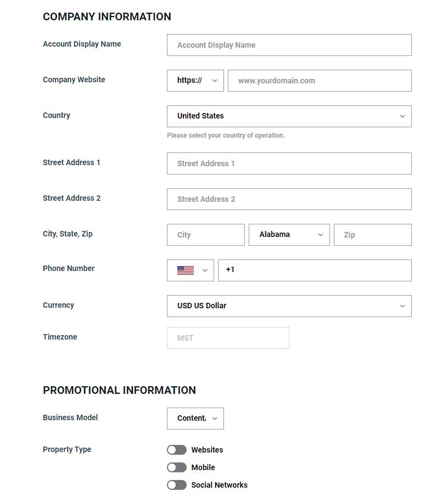Click the Country dropdown chevron arrow
Image resolution: width=448 pixels, height=497 pixels.
(402, 116)
